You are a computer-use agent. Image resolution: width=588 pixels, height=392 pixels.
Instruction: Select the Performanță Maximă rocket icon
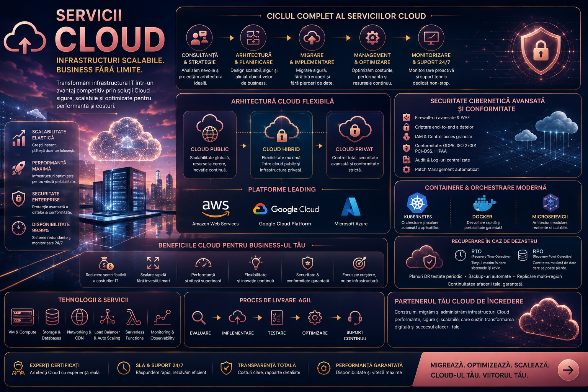pos(19,168)
